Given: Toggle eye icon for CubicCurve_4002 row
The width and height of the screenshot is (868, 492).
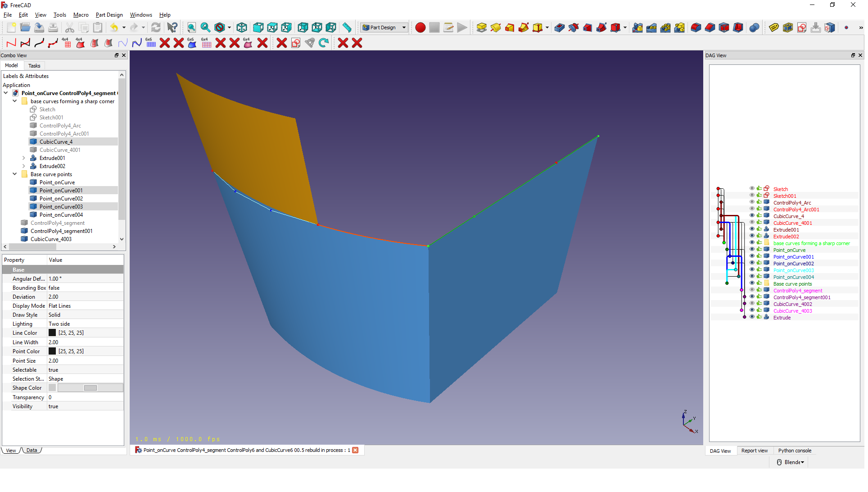Looking at the screenshot, I should (751, 304).
